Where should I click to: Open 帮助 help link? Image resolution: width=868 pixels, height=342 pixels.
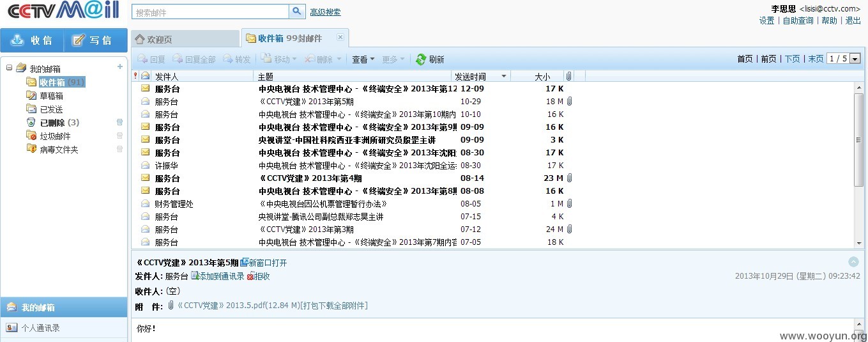coord(829,20)
